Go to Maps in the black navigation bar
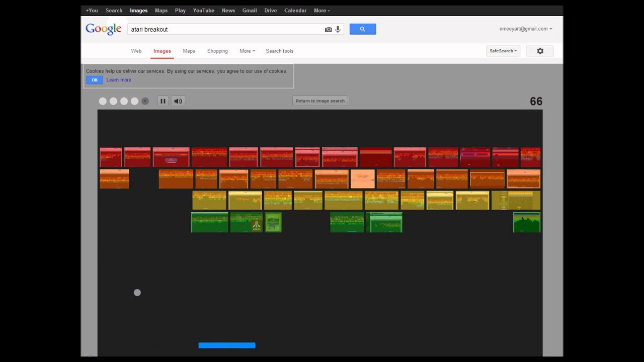 [162, 10]
